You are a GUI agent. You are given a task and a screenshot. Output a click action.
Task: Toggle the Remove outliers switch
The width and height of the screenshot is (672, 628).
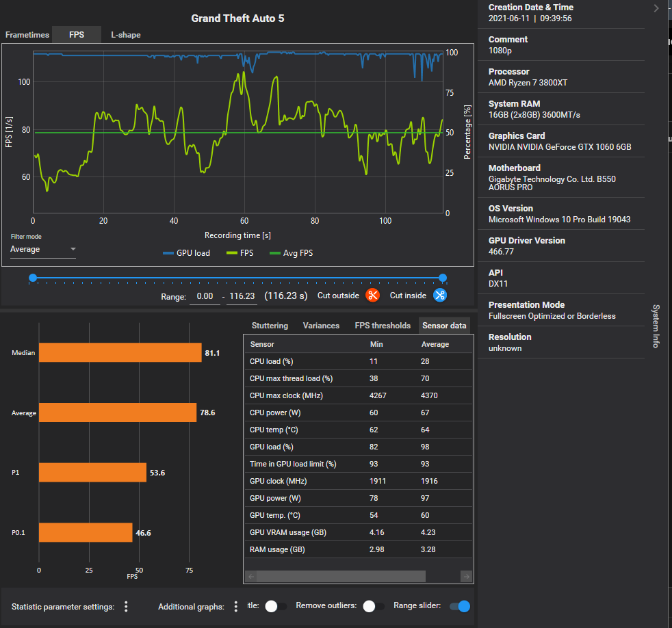[373, 606]
